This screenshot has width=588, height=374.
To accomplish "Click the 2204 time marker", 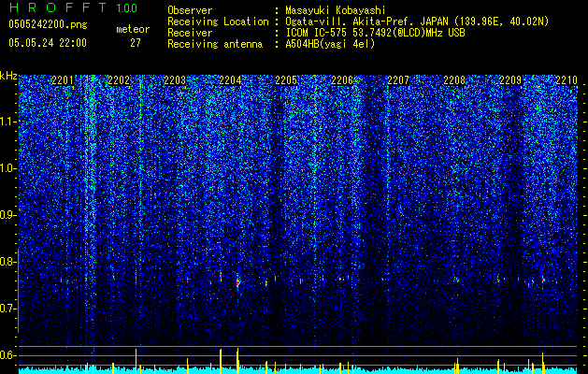I will (x=230, y=79).
